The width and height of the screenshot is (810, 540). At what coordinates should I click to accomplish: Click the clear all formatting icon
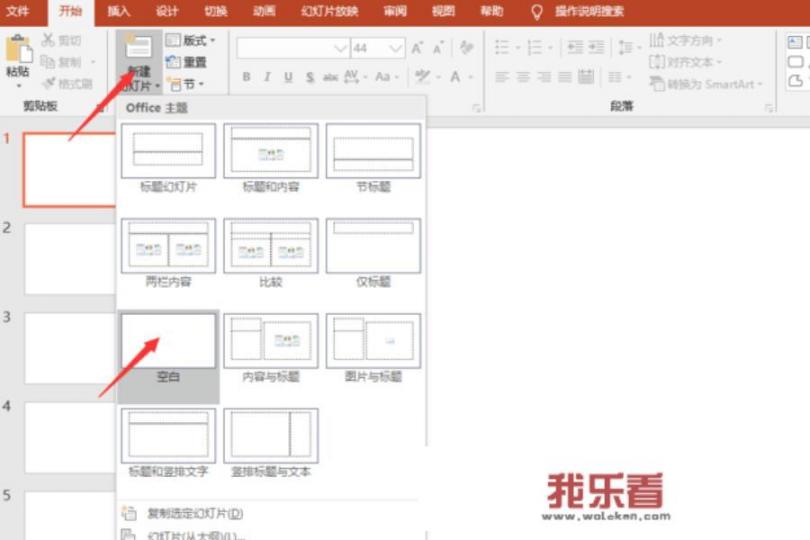(466, 48)
